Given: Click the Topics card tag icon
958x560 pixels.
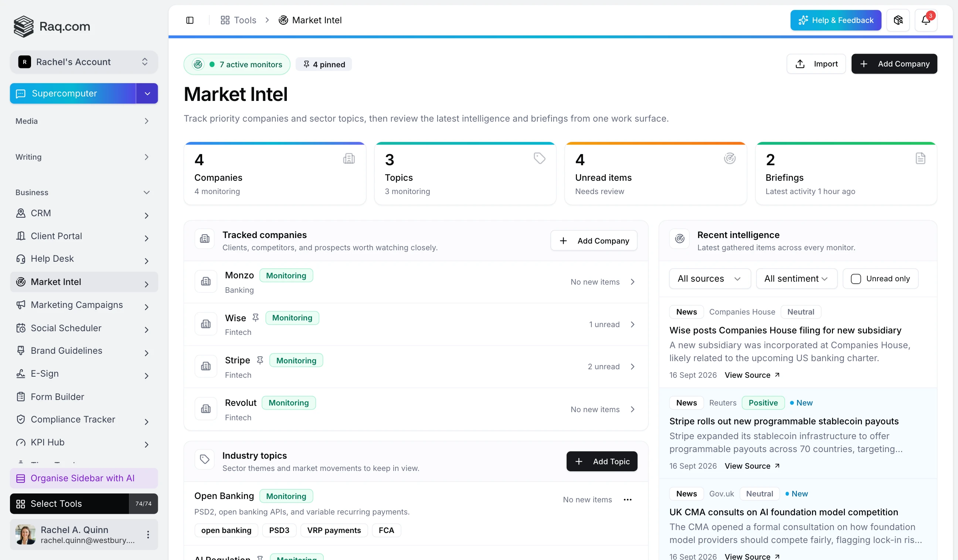Looking at the screenshot, I should pyautogui.click(x=540, y=159).
